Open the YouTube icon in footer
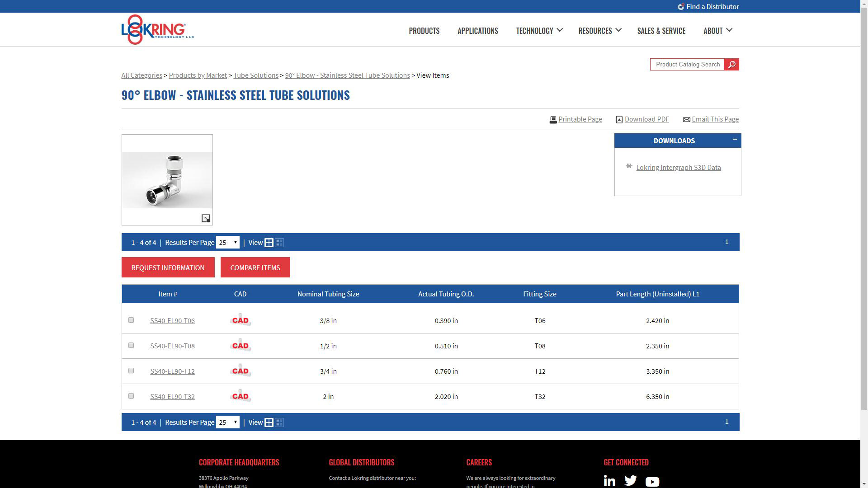Image resolution: width=868 pixels, height=488 pixels. pyautogui.click(x=652, y=482)
